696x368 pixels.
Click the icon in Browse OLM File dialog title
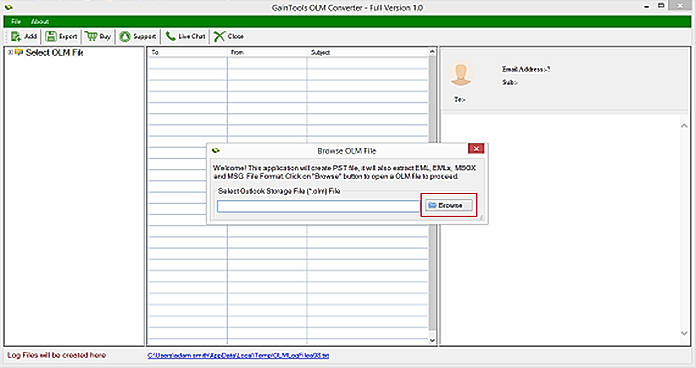(x=216, y=150)
